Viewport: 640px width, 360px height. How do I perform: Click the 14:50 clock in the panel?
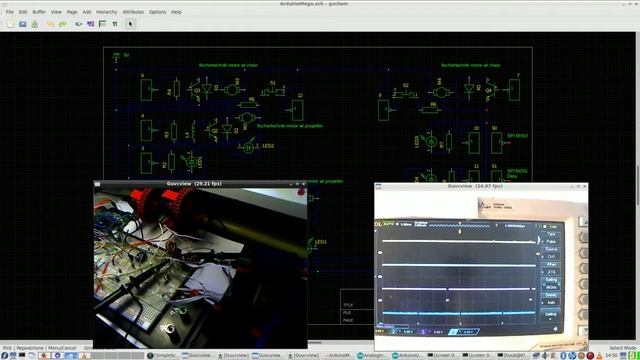pos(611,356)
